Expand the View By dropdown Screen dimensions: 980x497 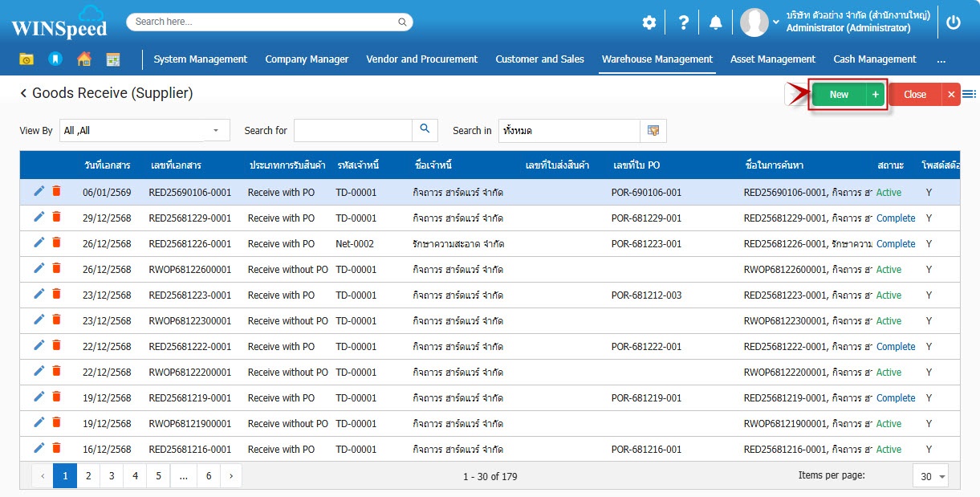(x=215, y=130)
